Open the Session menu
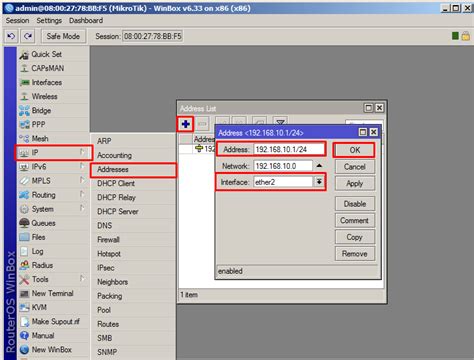 pos(17,21)
